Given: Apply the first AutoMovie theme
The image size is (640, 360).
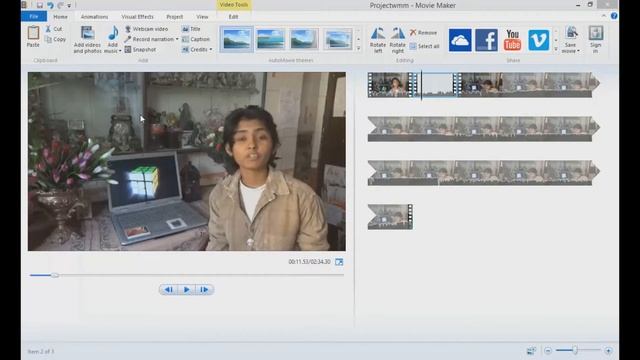Looking at the screenshot, I should click(x=236, y=39).
